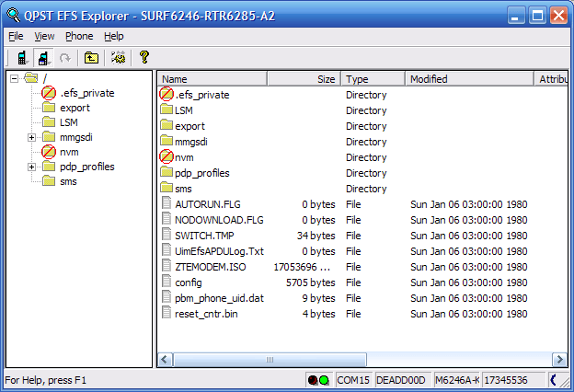This screenshot has width=574, height=392.
Task: Click the .efs_private blocked icon in list
Action: (x=166, y=94)
